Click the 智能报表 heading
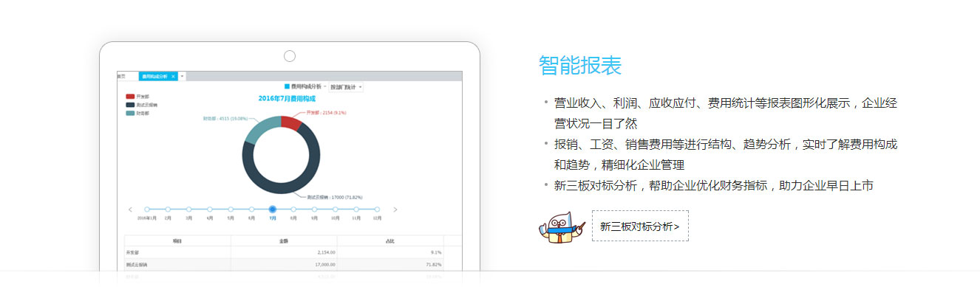The width and height of the screenshot is (980, 287). pos(580,66)
